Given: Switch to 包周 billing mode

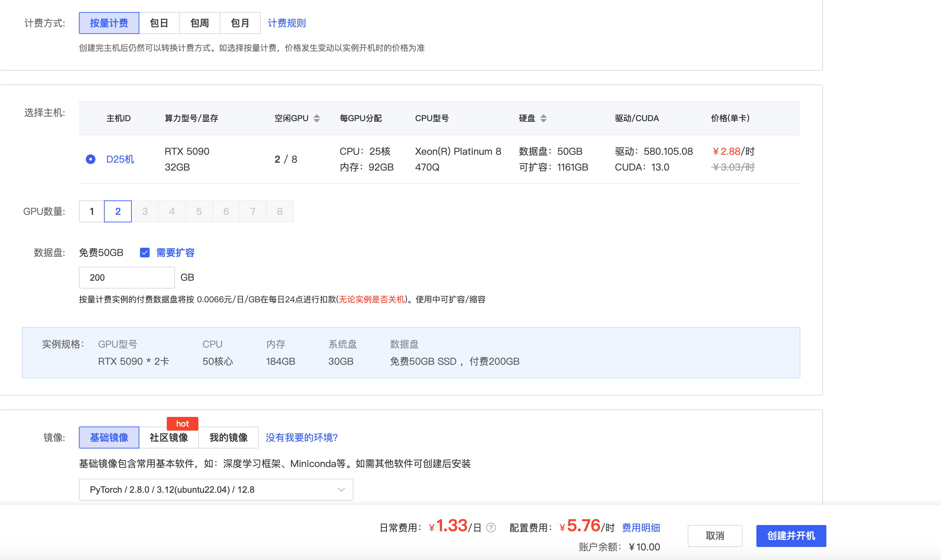Looking at the screenshot, I should click(199, 23).
